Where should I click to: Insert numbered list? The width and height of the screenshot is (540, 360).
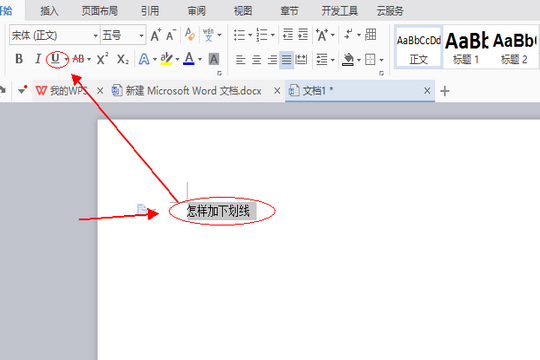(x=262, y=35)
